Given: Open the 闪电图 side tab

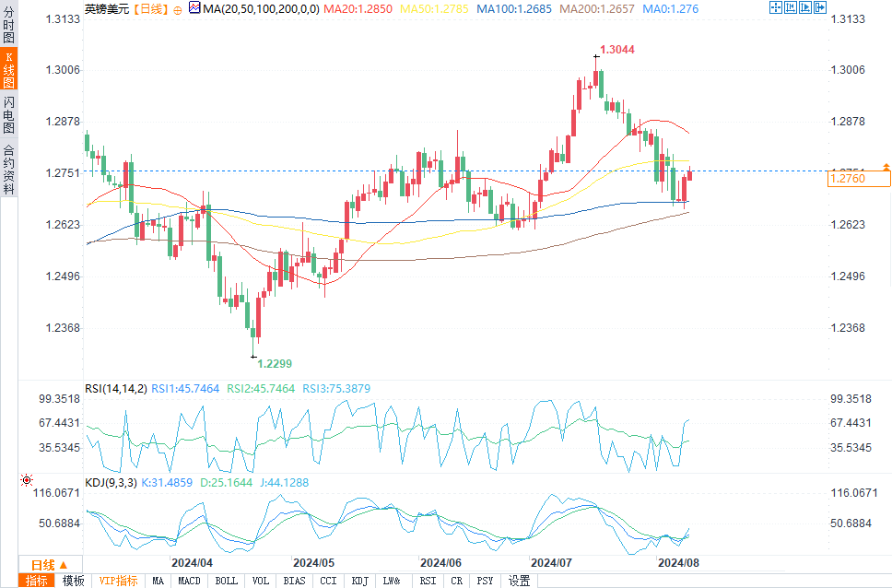Looking at the screenshot, I should coord(8,114).
